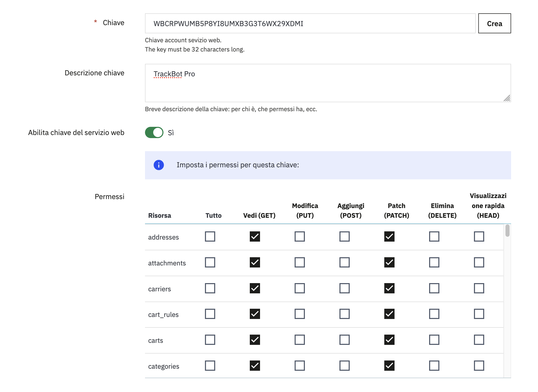
Task: Click the blue info icon in the permissions banner
Action: click(x=159, y=165)
